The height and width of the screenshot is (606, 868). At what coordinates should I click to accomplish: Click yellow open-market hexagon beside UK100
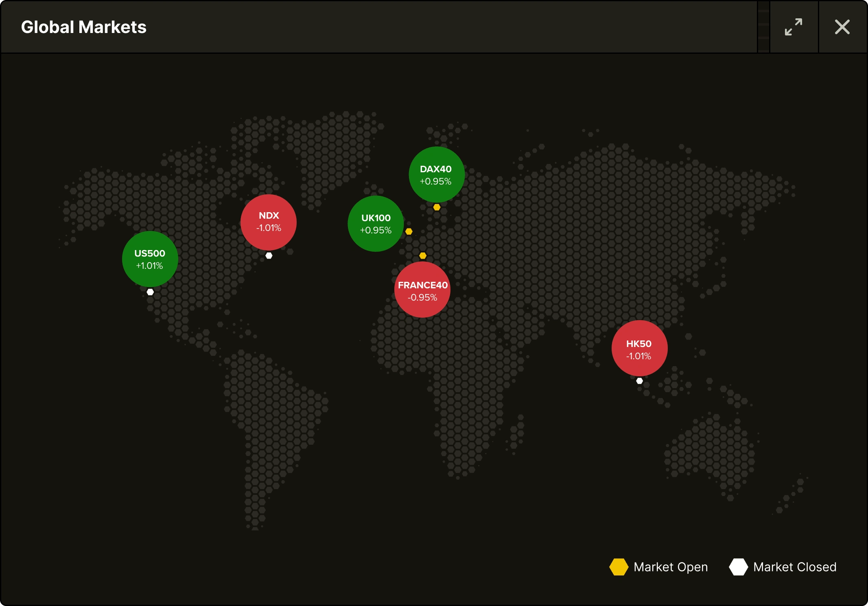pyautogui.click(x=409, y=231)
